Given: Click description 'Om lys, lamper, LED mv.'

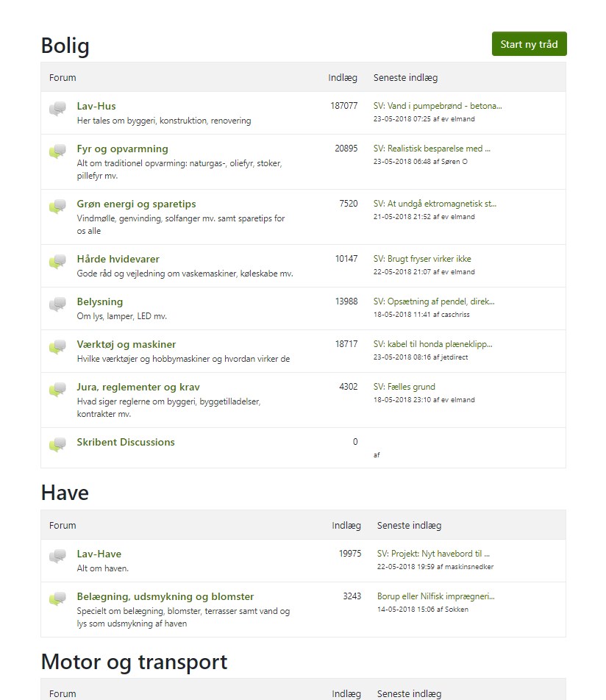Looking at the screenshot, I should pyautogui.click(x=122, y=316).
